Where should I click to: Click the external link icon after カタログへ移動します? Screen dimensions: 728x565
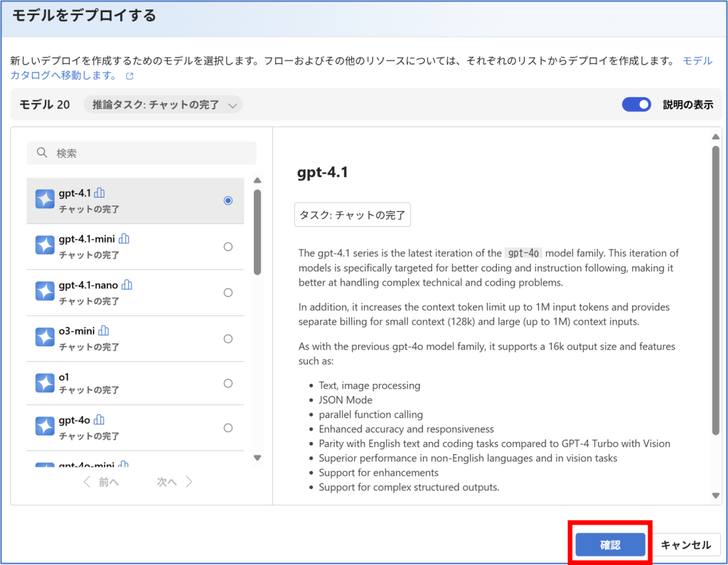point(129,76)
